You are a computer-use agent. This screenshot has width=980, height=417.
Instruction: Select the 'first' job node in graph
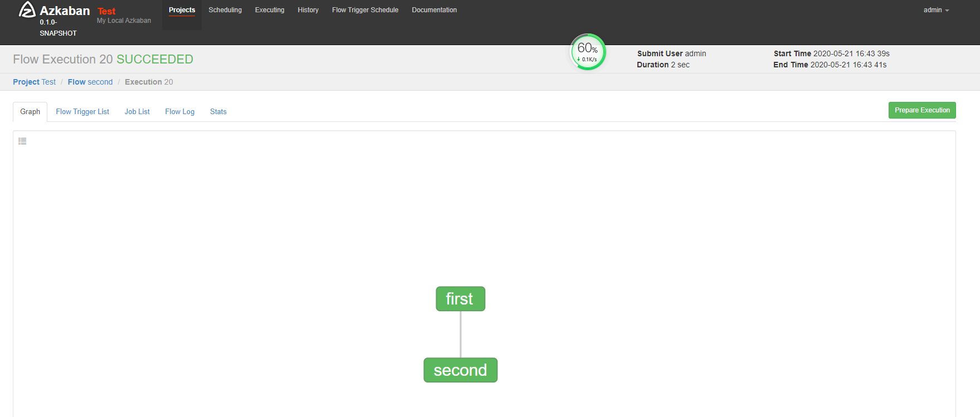(460, 299)
